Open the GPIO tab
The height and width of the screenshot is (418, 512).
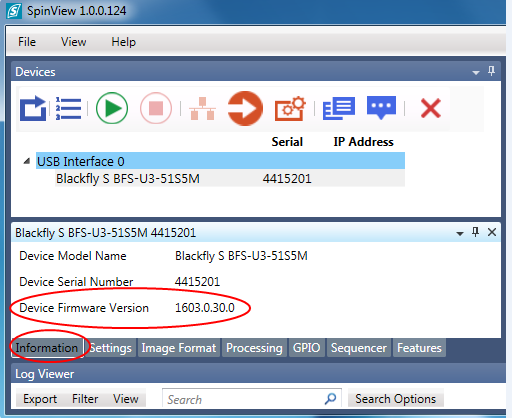pos(306,348)
